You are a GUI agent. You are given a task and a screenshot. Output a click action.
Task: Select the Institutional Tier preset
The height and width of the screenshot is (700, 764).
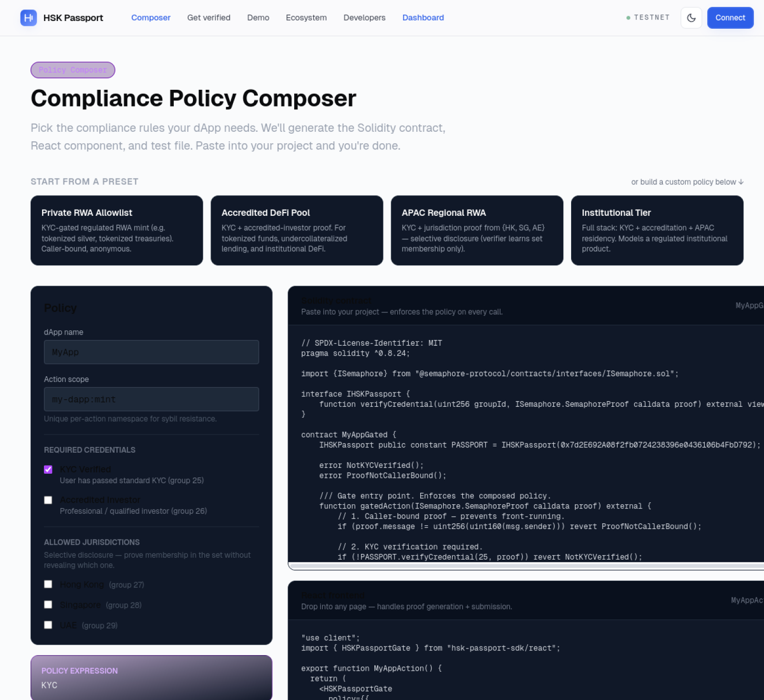point(657,230)
